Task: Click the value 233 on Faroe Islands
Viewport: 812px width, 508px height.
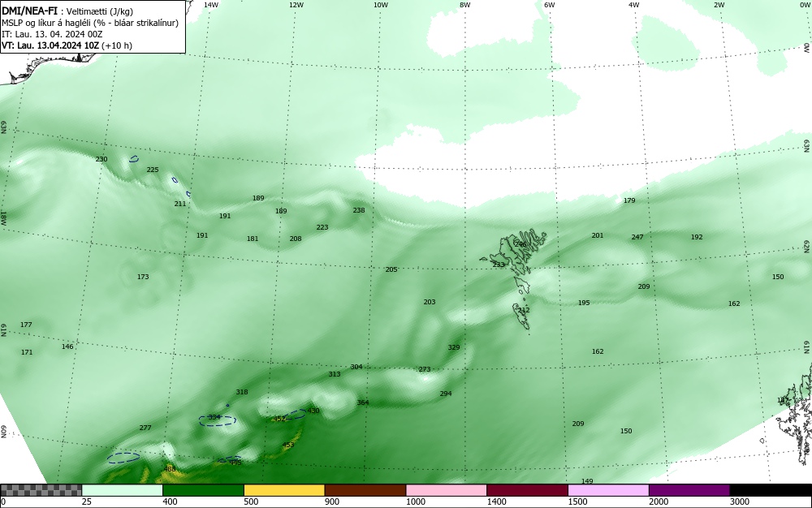Action: (499, 265)
